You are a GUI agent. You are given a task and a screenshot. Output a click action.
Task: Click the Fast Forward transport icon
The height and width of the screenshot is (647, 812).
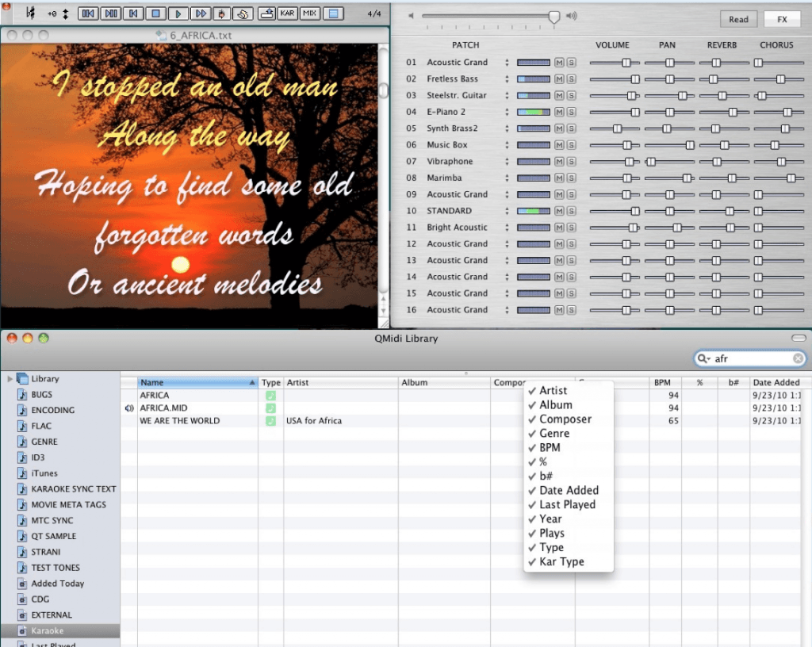click(201, 13)
